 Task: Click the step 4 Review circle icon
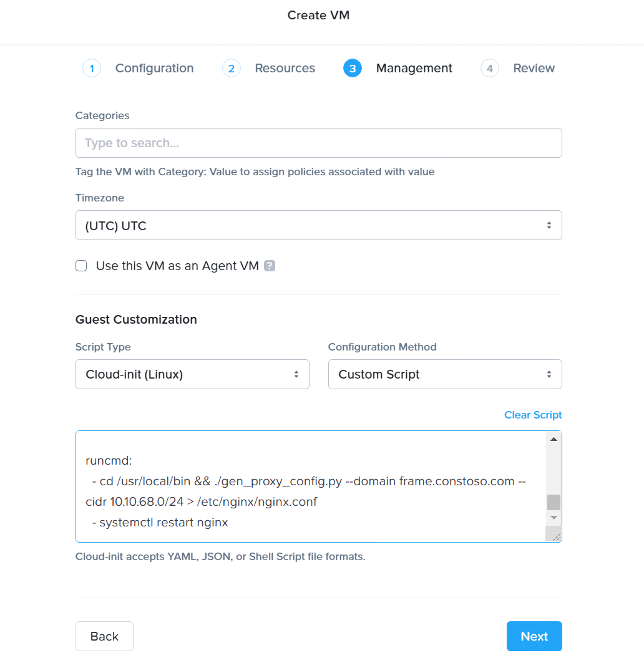(490, 69)
